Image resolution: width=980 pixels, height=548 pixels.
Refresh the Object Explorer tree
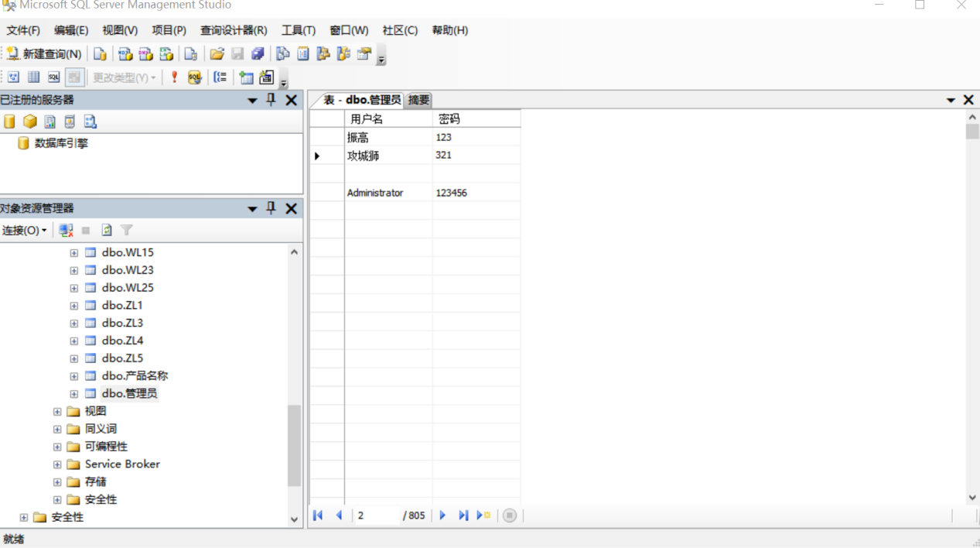pos(107,231)
